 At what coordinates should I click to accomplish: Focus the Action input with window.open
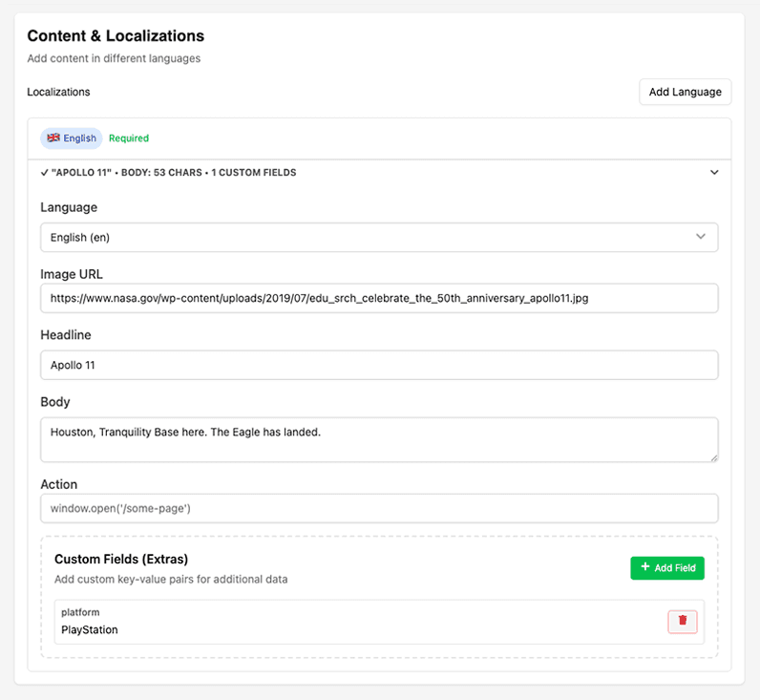click(378, 508)
